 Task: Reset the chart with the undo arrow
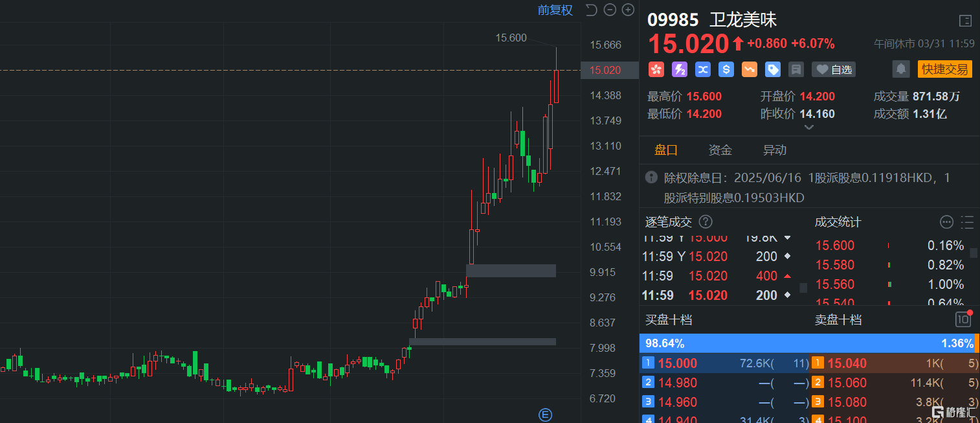coord(591,10)
